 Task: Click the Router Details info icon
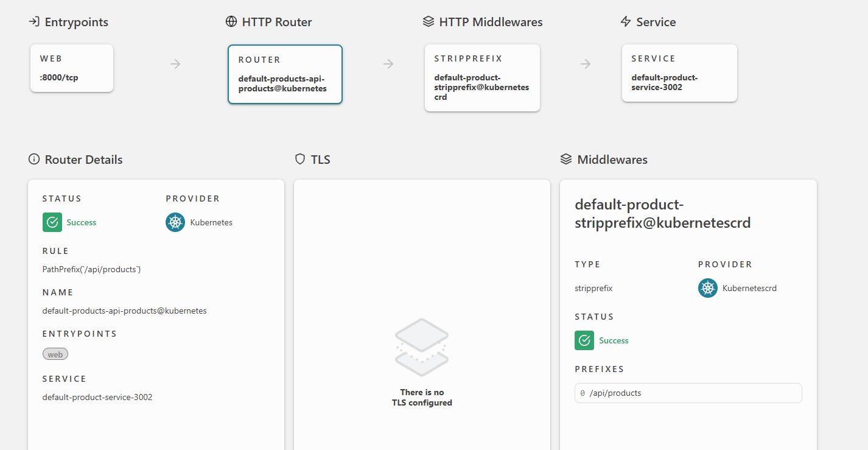pos(33,160)
